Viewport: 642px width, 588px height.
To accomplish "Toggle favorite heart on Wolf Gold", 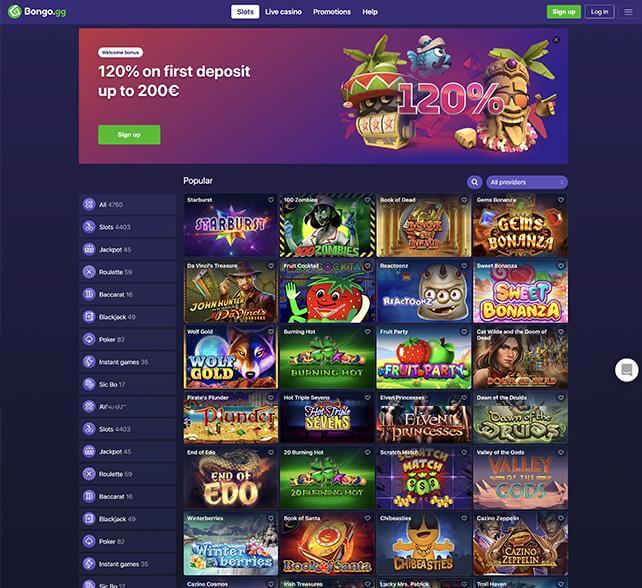I will pyautogui.click(x=271, y=332).
